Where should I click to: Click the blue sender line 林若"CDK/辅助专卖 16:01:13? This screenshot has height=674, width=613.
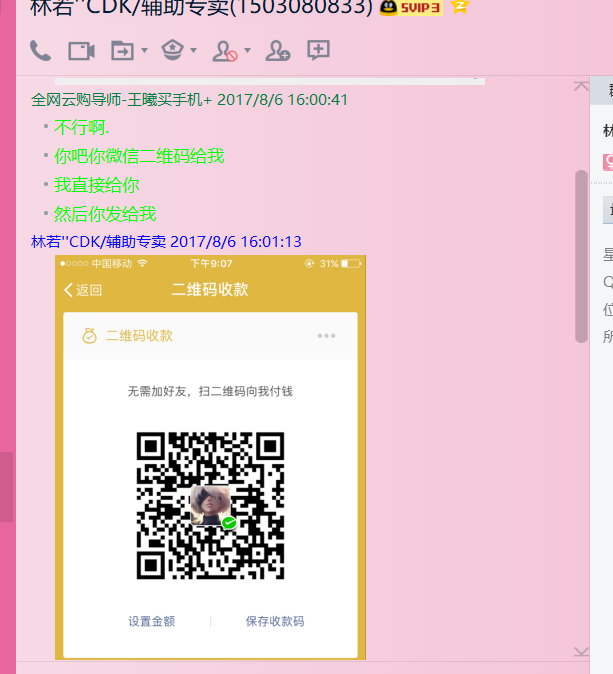click(x=166, y=242)
